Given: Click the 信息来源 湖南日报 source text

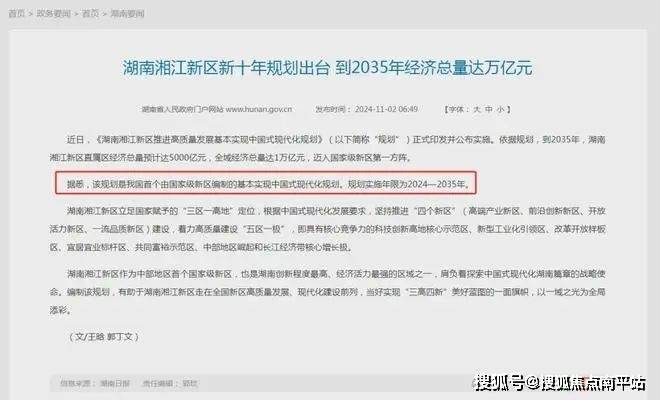Looking at the screenshot, I should point(95,384).
